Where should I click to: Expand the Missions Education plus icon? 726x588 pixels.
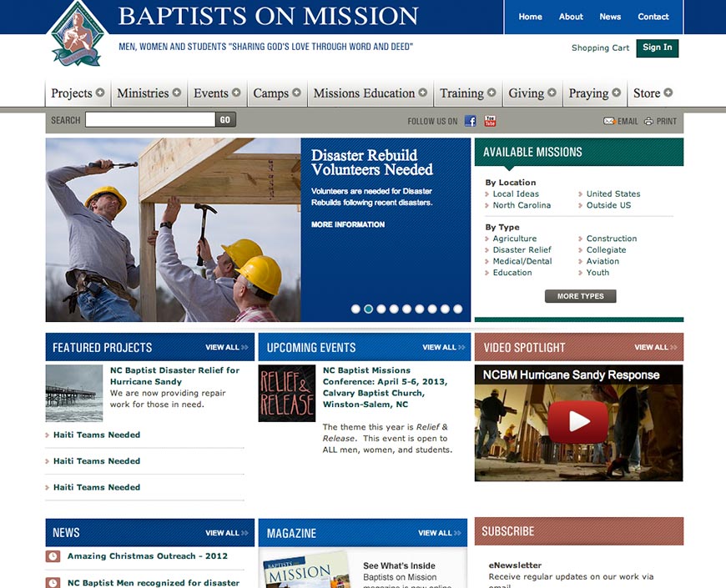(423, 93)
